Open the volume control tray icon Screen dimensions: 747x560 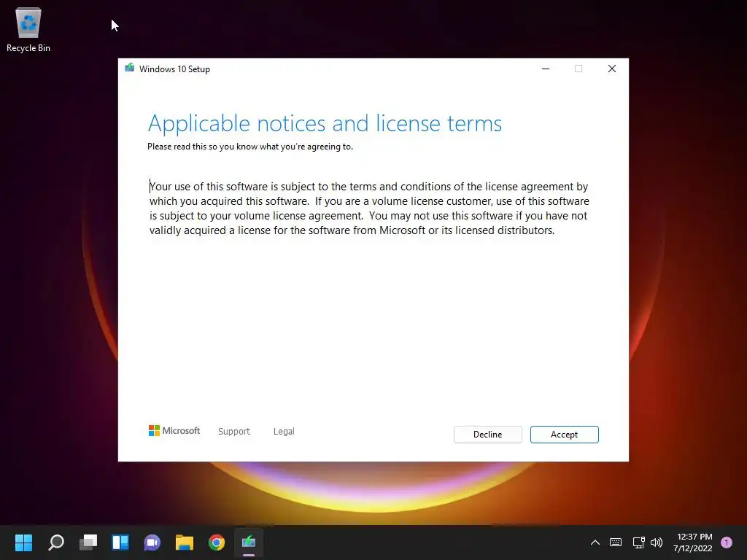657,542
